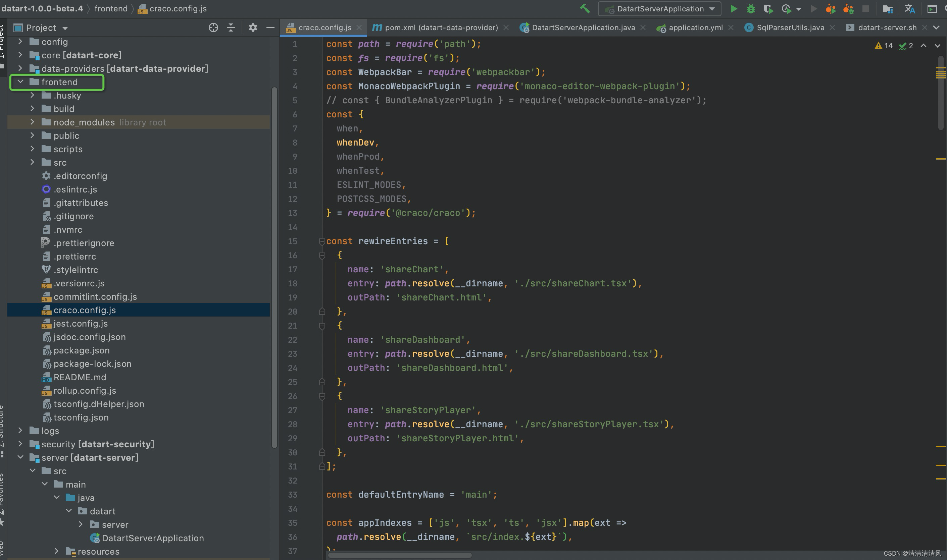Run DatartServerApplication with the green play button
Viewport: 947px width, 560px height.
pos(733,9)
